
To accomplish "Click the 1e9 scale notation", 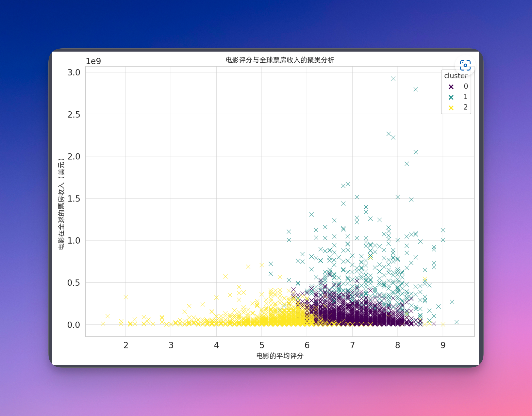I will pyautogui.click(x=93, y=61).
